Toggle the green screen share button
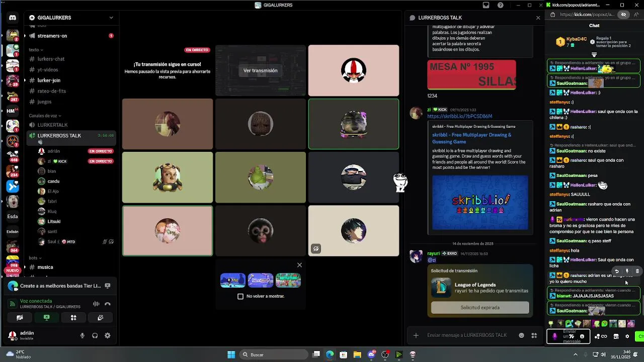 tap(46, 317)
